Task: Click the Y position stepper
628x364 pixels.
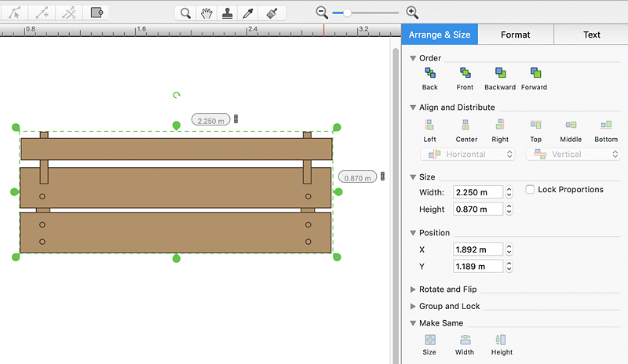Action: [509, 266]
